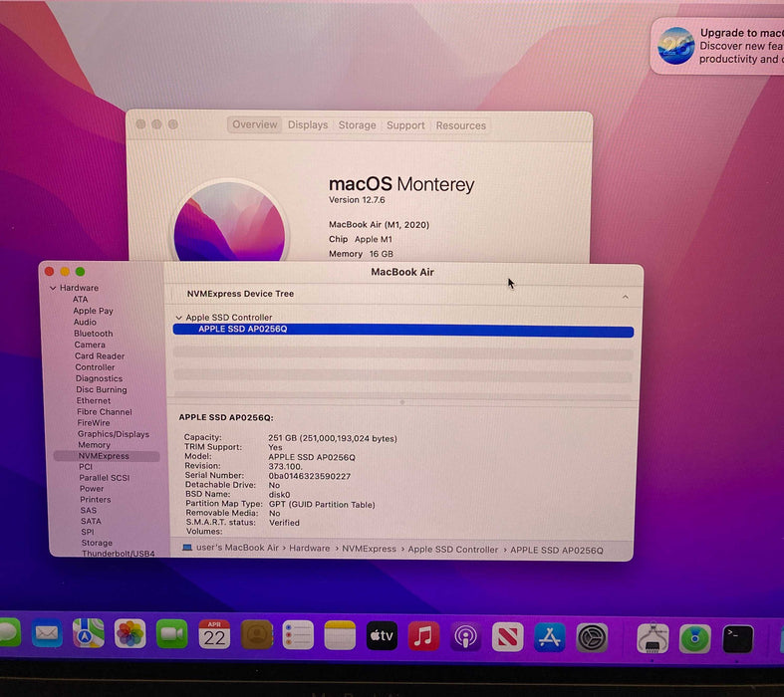784x697 pixels.
Task: Click APPLE SSD AP0256Q in path bar
Action: (557, 550)
